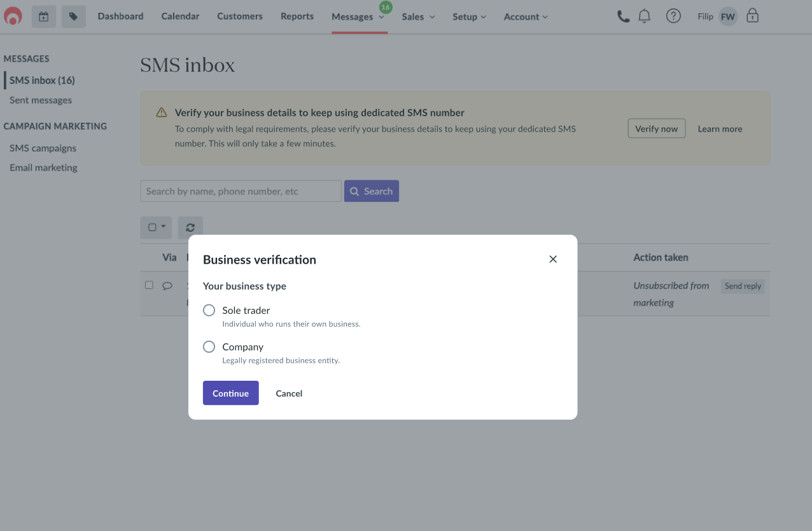Screen dimensions: 812x531
Task: Click the phone icon in header
Action: [x=623, y=17]
